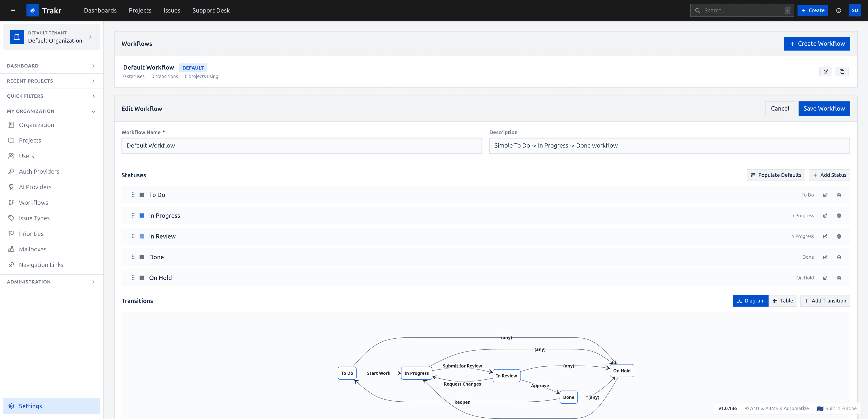Image resolution: width=868 pixels, height=419 pixels.
Task: Switch to the Support Desk section
Action: click(x=211, y=10)
